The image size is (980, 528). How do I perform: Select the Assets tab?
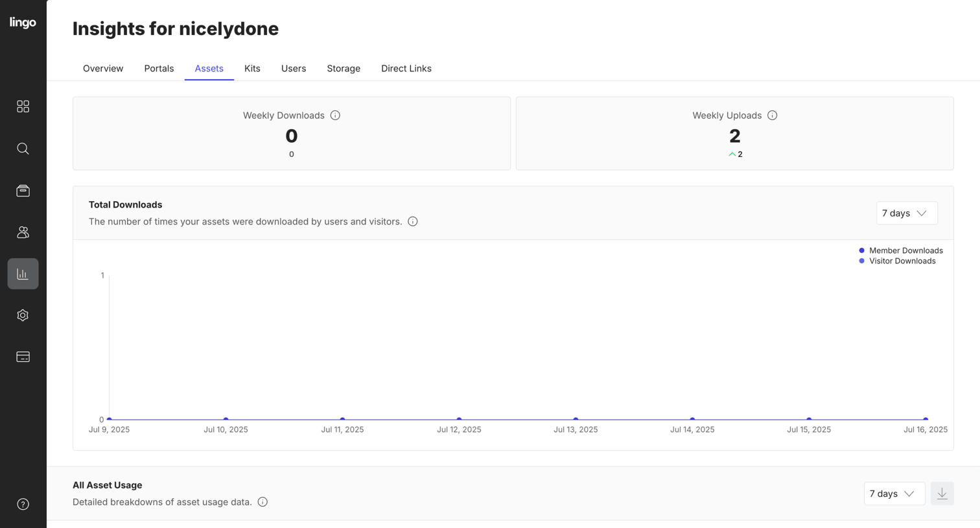pyautogui.click(x=209, y=69)
